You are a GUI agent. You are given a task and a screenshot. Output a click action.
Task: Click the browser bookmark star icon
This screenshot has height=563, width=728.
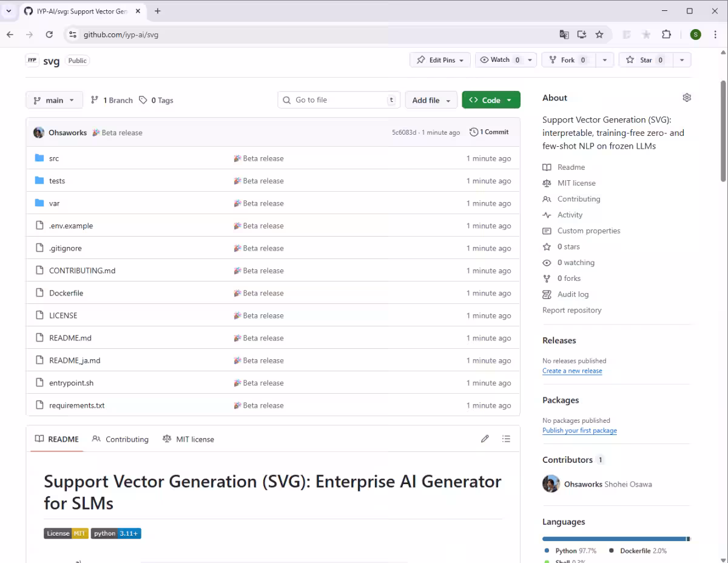(x=599, y=35)
